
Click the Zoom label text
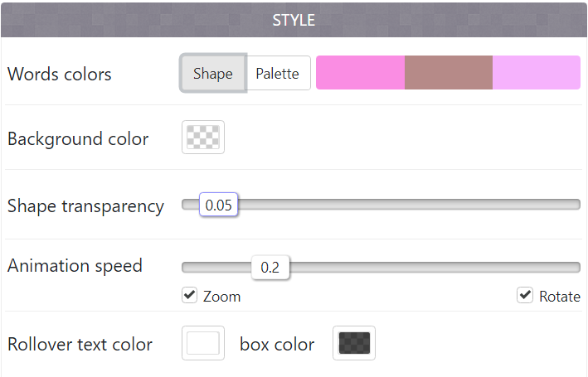[222, 297]
